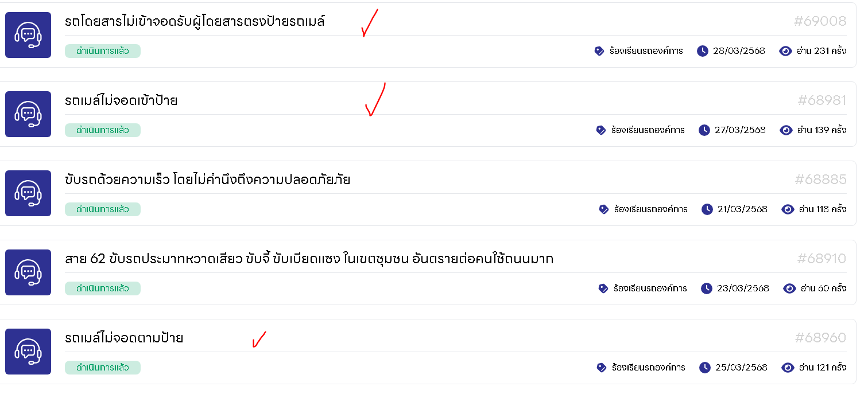The height and width of the screenshot is (394, 868).
Task: Open the สาย 62 ขับรถประมาท complaint
Action: click(309, 259)
